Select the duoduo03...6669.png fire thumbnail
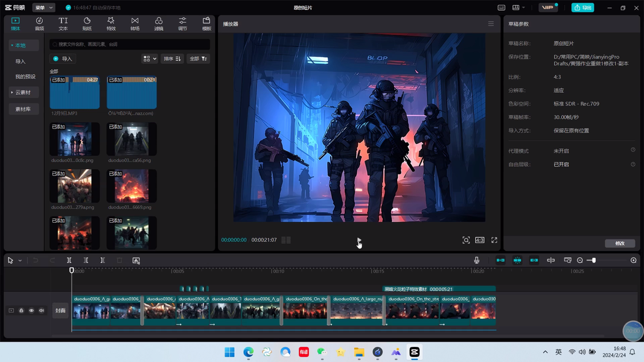 tap(132, 186)
